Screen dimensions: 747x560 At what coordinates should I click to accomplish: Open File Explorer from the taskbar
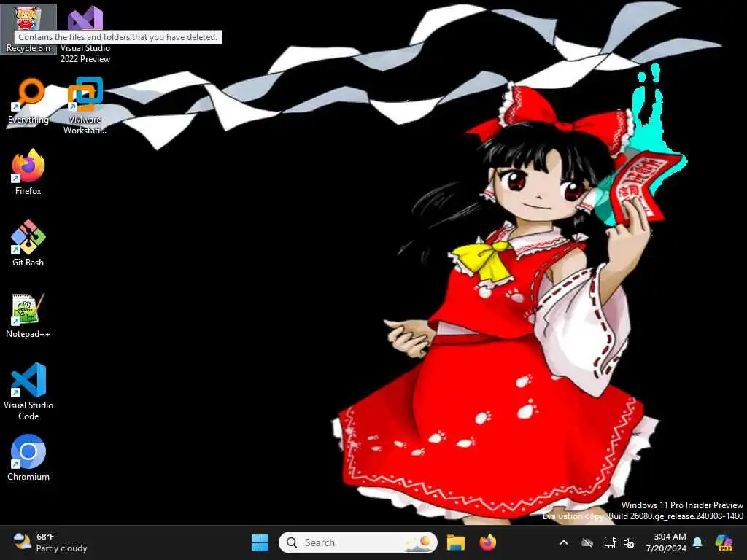pyautogui.click(x=456, y=542)
